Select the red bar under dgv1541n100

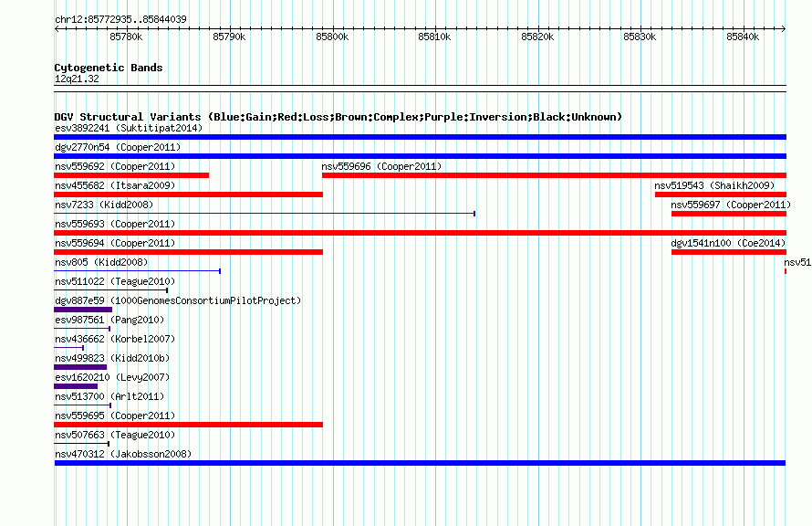coord(729,252)
